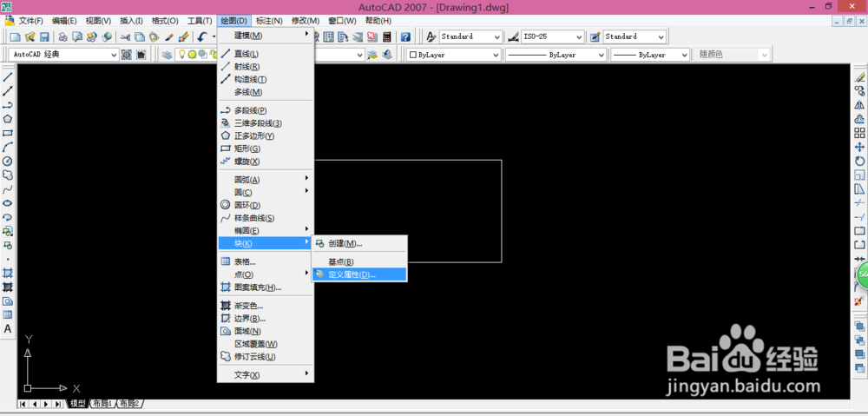868x416 pixels.
Task: Select 图案填充(H)... from the Draw menu
Action: [266, 287]
